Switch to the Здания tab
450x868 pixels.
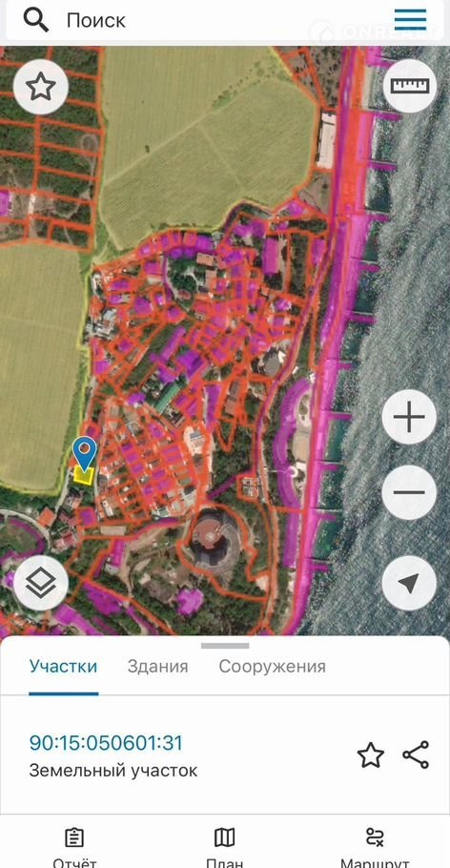(x=157, y=666)
